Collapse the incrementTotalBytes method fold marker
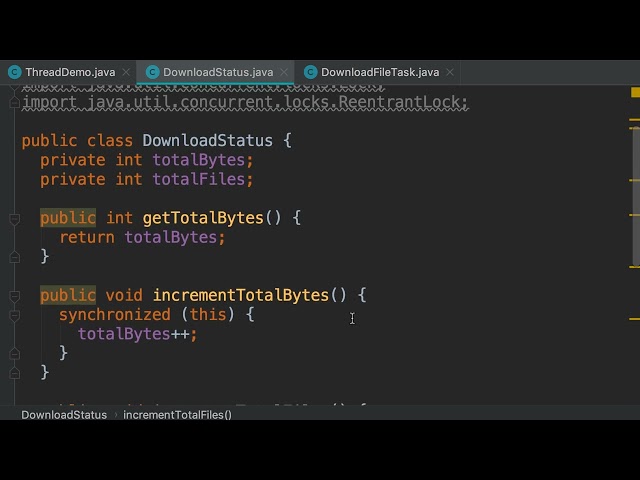 point(14,296)
